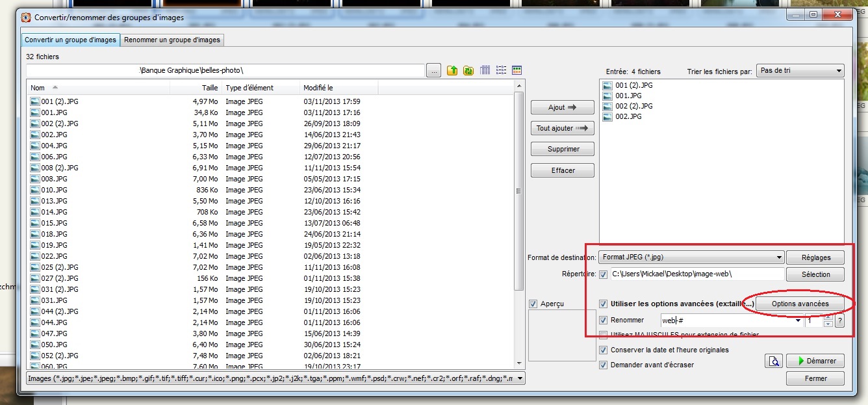Switch file list to details view icon

[x=485, y=70]
